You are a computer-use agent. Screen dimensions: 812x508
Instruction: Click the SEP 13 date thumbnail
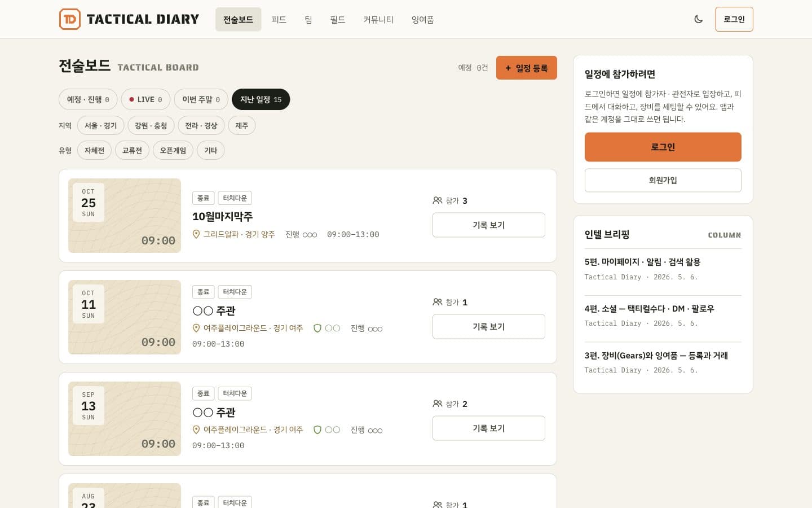point(125,419)
